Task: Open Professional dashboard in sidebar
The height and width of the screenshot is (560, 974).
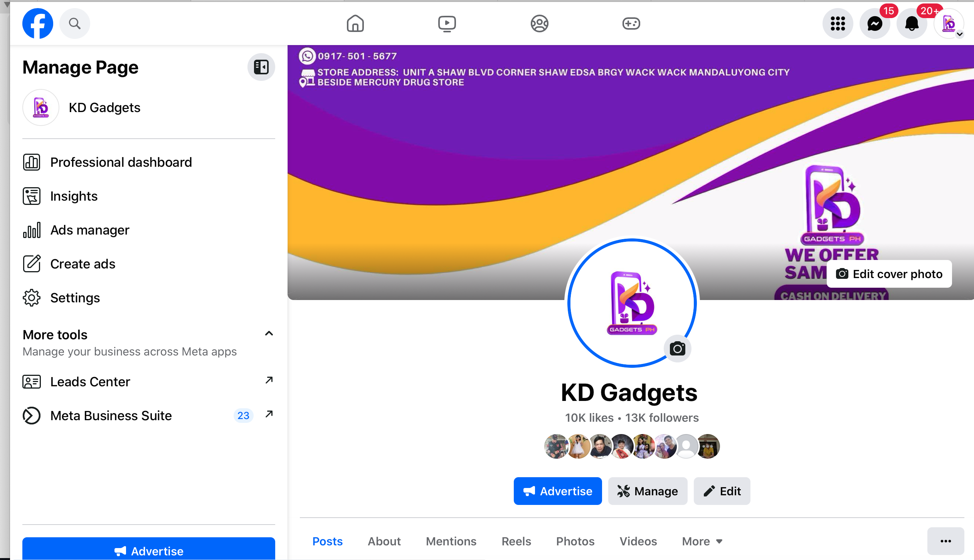Action: [121, 162]
